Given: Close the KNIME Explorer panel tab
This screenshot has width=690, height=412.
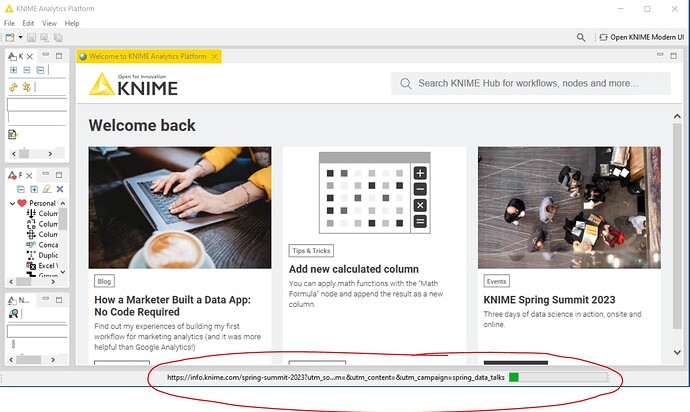Looking at the screenshot, I should 29,56.
